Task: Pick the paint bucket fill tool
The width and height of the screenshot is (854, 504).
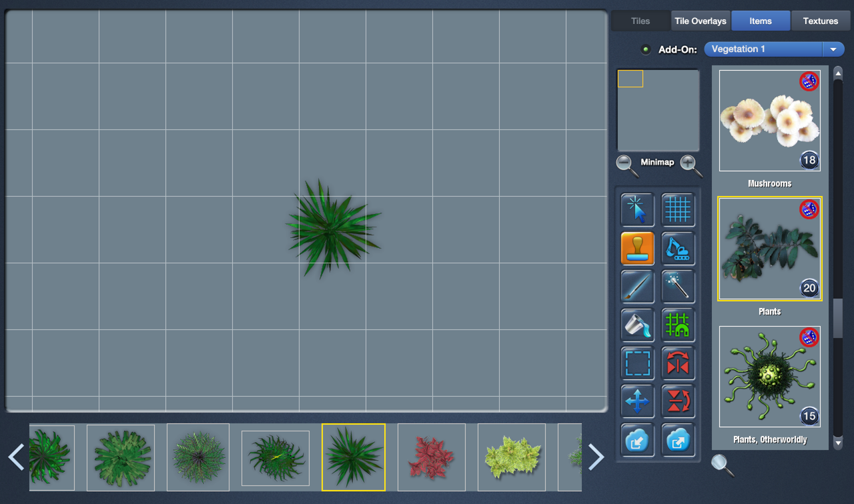Action: pos(637,325)
